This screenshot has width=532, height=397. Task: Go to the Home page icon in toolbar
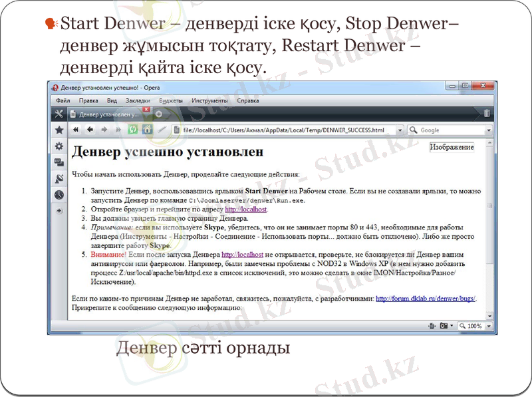coord(148,129)
